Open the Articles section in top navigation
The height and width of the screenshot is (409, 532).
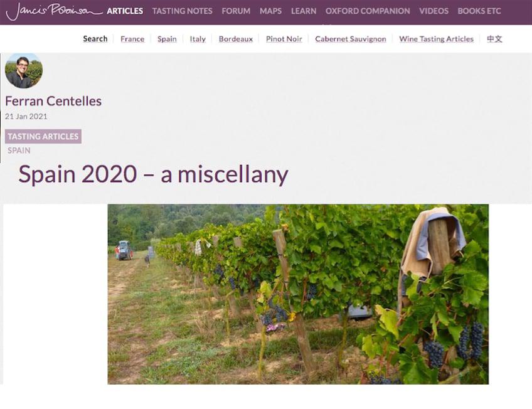(125, 11)
